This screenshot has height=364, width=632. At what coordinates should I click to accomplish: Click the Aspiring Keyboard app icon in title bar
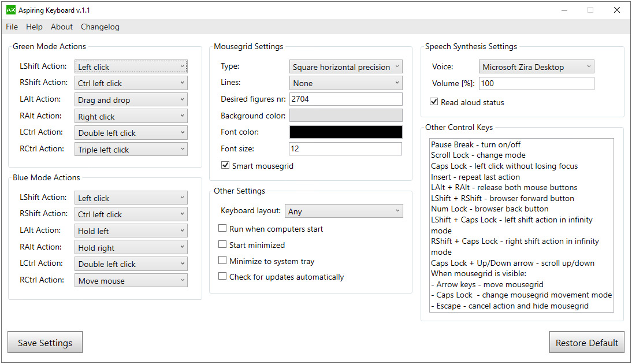pos(11,10)
